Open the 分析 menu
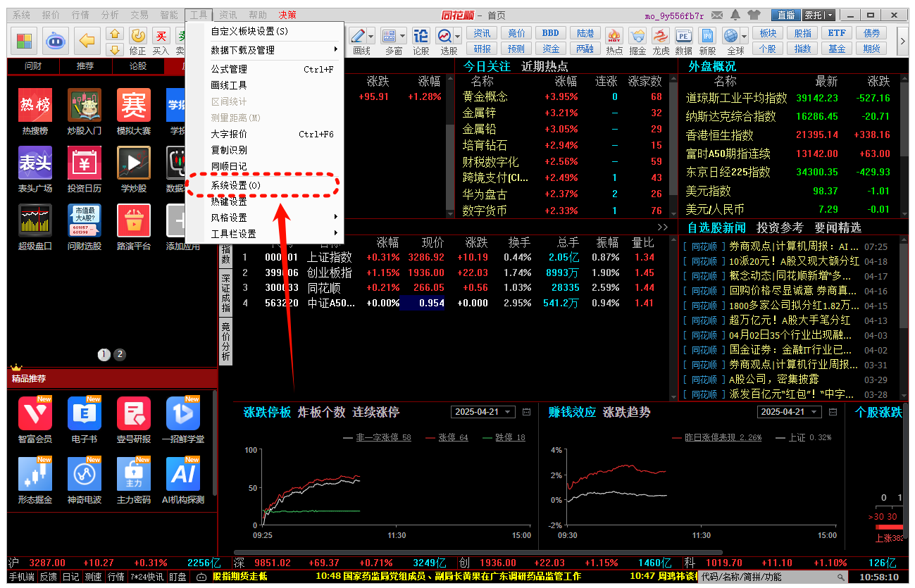The image size is (915, 588). coord(110,15)
